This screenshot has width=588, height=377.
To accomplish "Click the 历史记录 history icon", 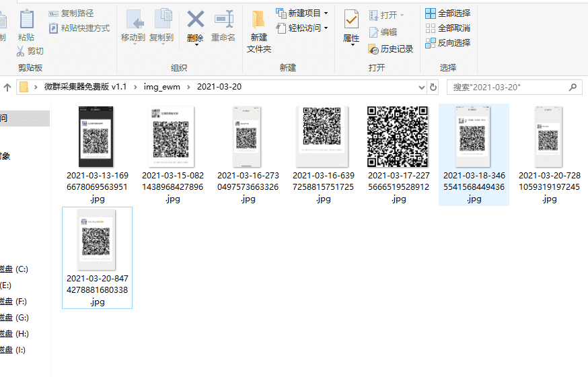I will click(x=373, y=49).
